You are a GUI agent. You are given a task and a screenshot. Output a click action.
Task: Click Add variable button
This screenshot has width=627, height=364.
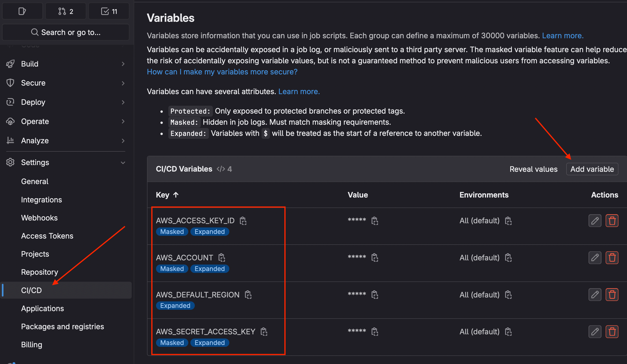click(x=592, y=169)
